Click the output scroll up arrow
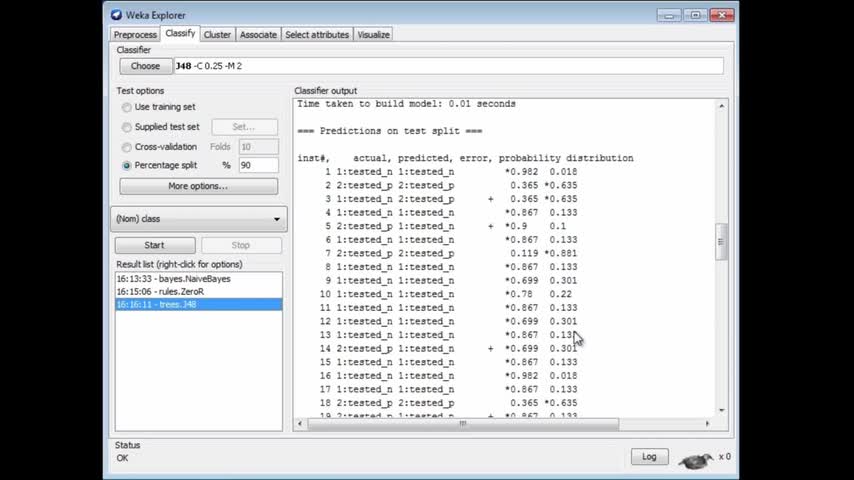Image resolution: width=854 pixels, height=480 pixels. tap(721, 106)
